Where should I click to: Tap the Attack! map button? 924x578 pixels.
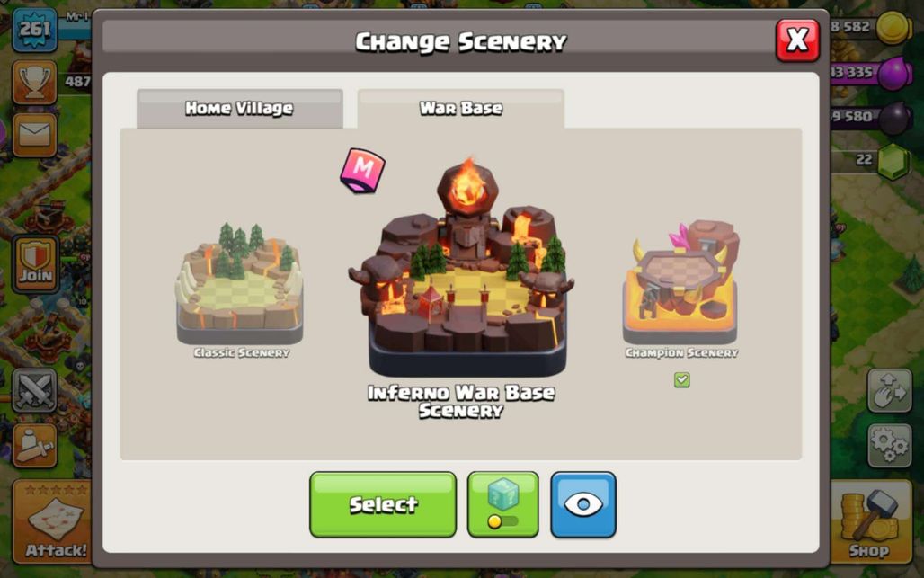pyautogui.click(x=52, y=522)
